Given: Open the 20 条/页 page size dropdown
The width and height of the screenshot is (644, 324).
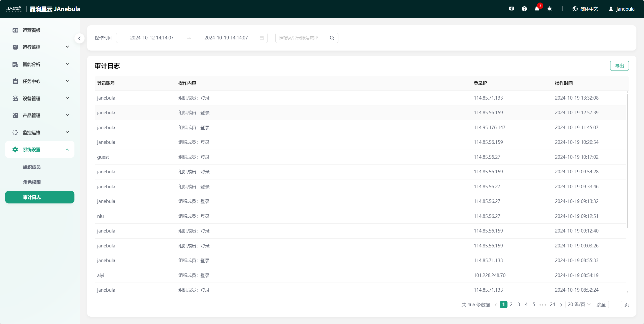Looking at the screenshot, I should pos(579,305).
